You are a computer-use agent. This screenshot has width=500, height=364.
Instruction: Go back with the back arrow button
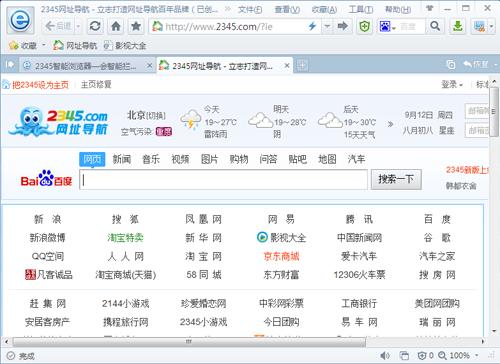click(58, 26)
